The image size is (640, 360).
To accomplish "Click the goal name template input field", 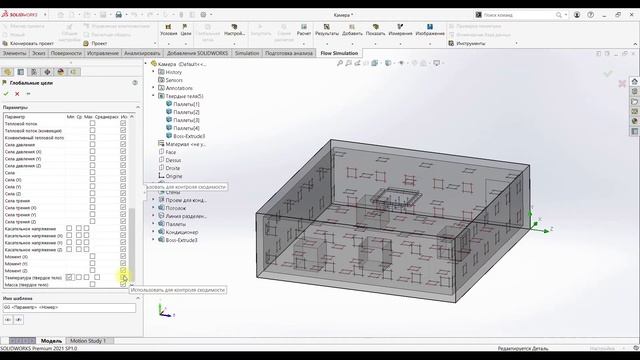I will pos(69,307).
